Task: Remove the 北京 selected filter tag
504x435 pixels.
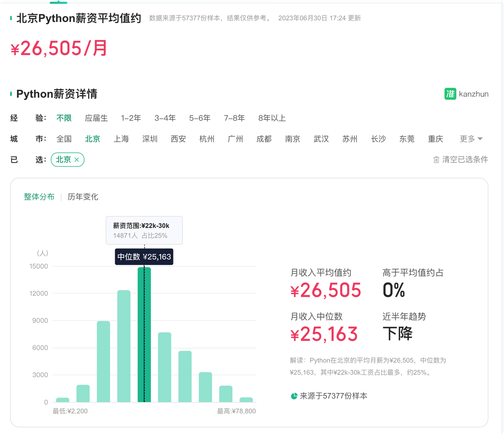Action: (77, 160)
